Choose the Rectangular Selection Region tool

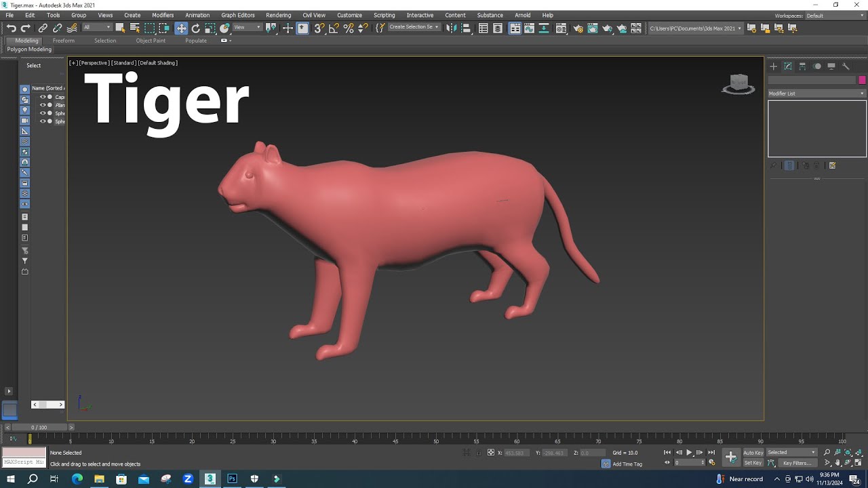pyautogui.click(x=150, y=28)
